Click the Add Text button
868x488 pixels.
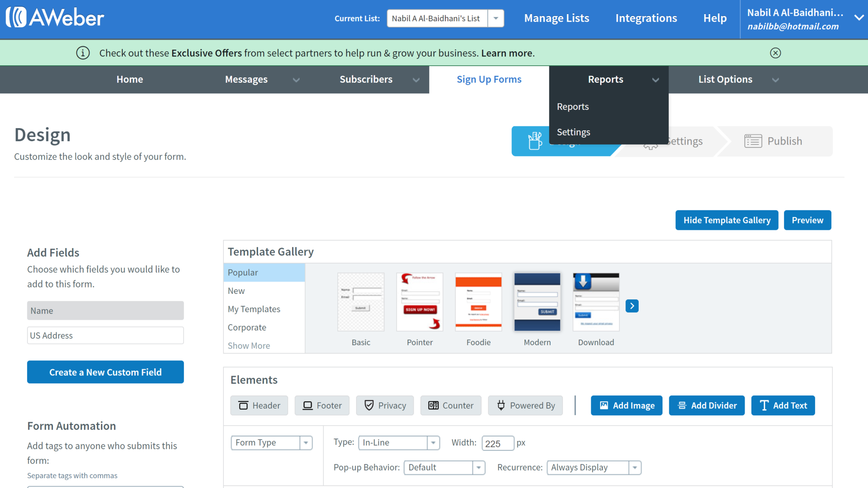click(x=783, y=405)
